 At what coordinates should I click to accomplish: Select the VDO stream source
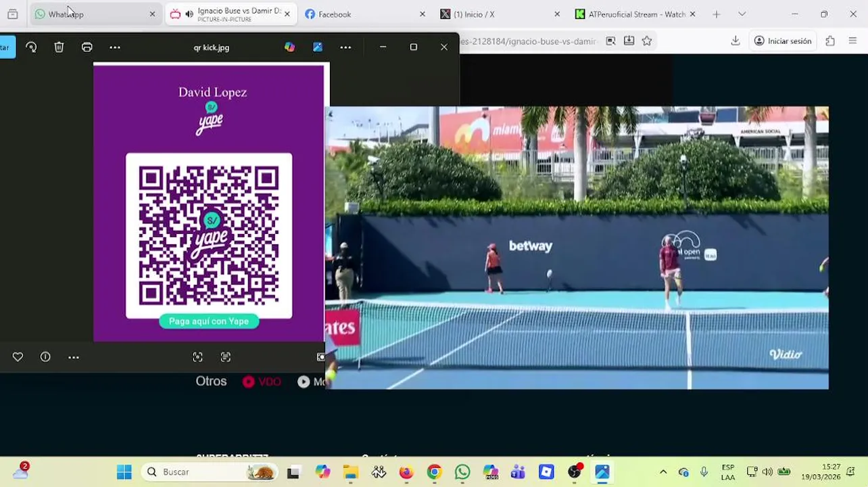(262, 381)
